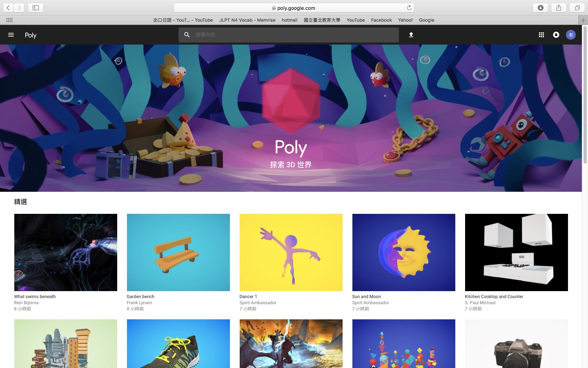
Task: Open Kitchen Cooktop and Counter thumbnail
Action: coord(517,252)
